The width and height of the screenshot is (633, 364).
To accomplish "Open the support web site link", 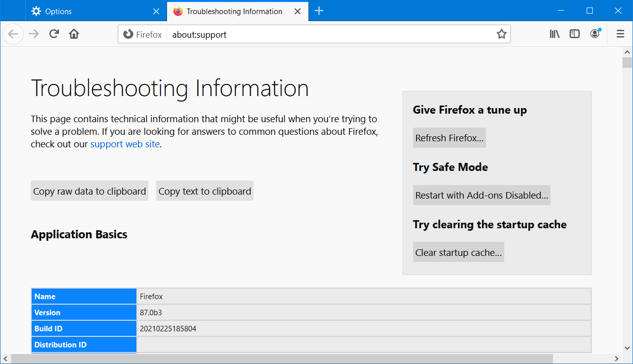I will click(125, 144).
